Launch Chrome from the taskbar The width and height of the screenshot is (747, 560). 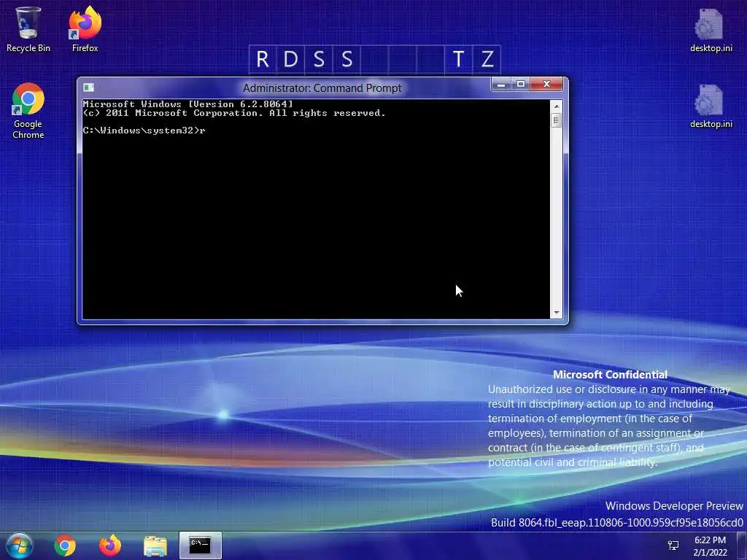[x=65, y=545]
